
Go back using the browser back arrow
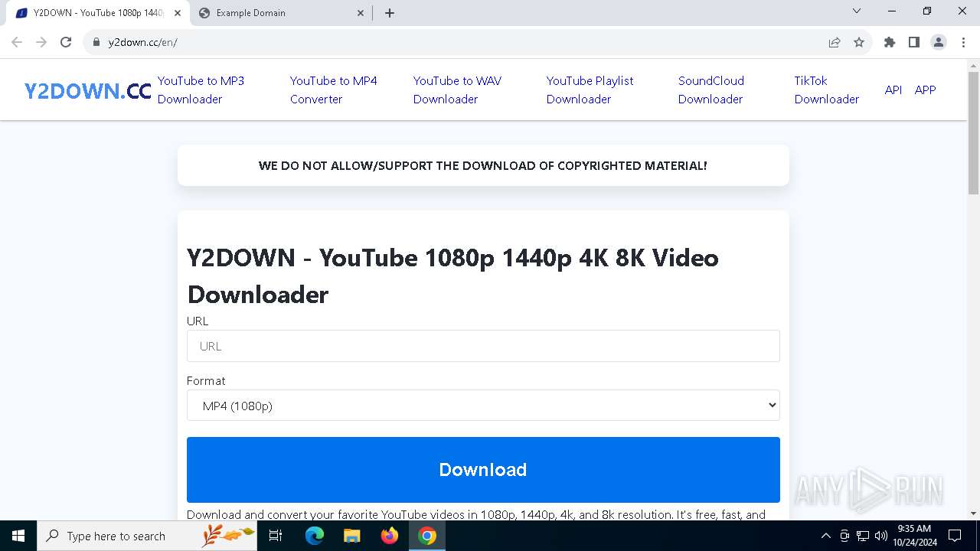pyautogui.click(x=17, y=42)
